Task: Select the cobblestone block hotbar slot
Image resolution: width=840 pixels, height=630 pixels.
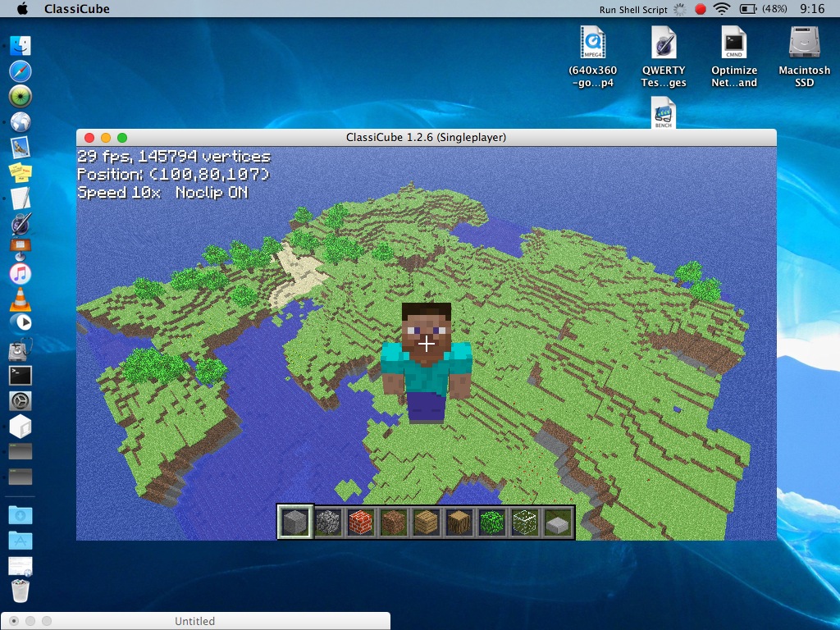Action: [328, 522]
